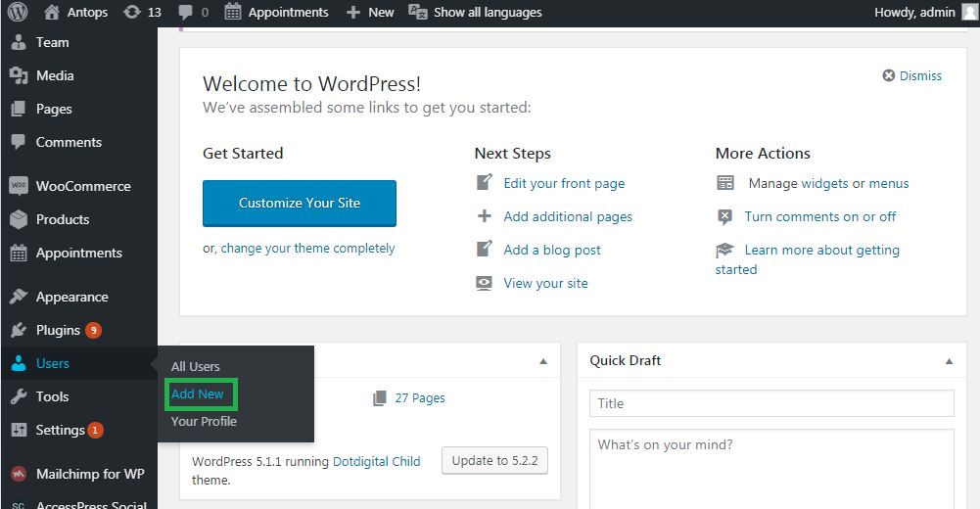This screenshot has width=980, height=509.
Task: Open Appearance paintbrush icon
Action: pyautogui.click(x=19, y=297)
